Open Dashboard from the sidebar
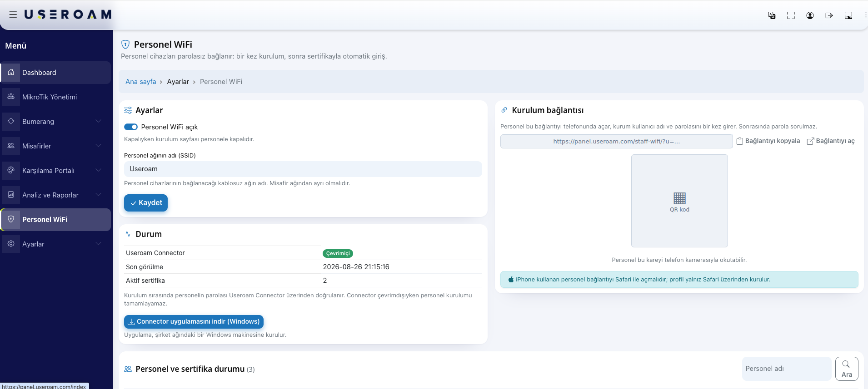 (55, 73)
